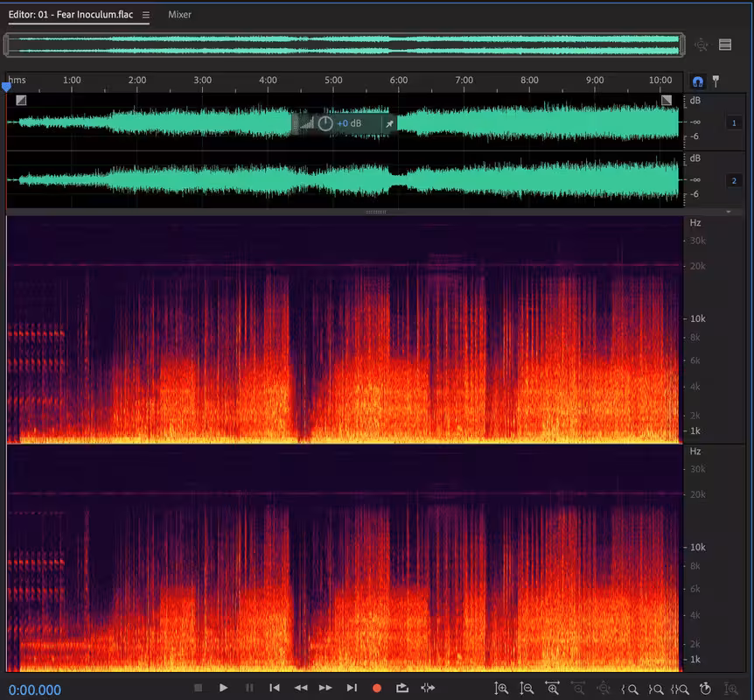Click the last dimmed zoom icon in toolbar
Screen dimensions: 754x700
[x=731, y=689]
